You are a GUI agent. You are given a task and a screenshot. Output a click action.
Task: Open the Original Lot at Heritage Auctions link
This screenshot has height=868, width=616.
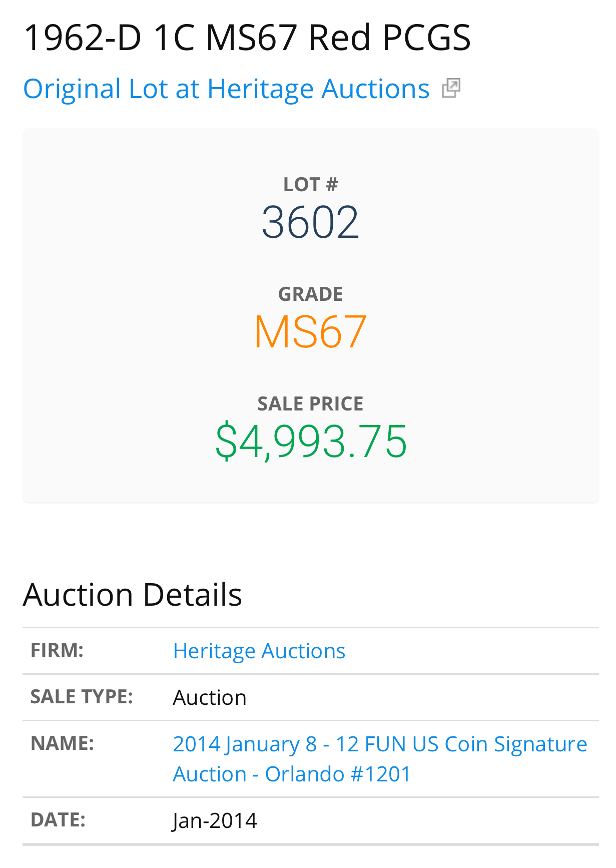coord(227,89)
